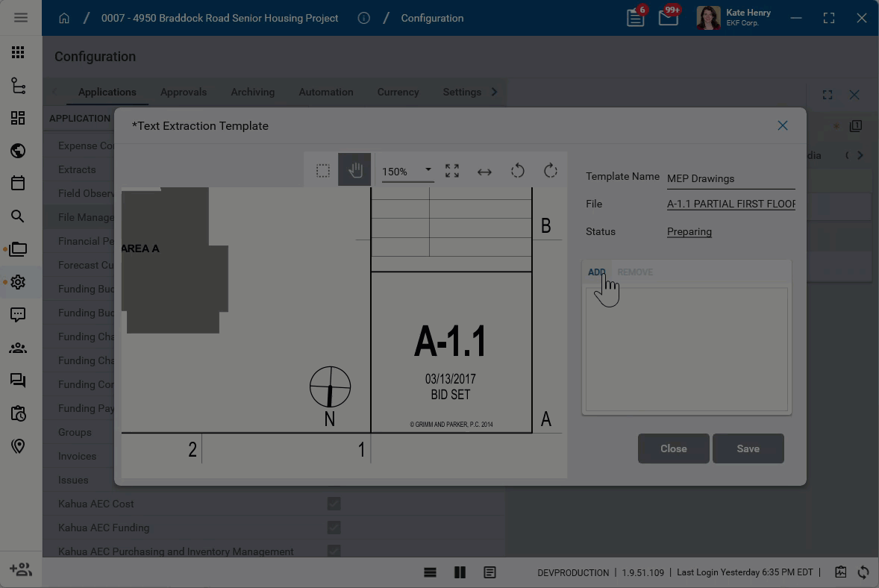The width and height of the screenshot is (879, 588).
Task: Toggle the Kahua AEC Funding checkbox
Action: [x=334, y=528]
